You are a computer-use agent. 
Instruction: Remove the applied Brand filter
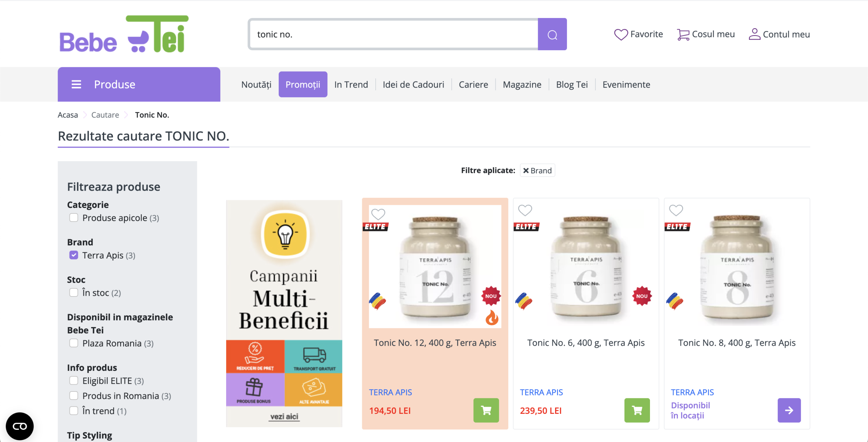coord(526,171)
